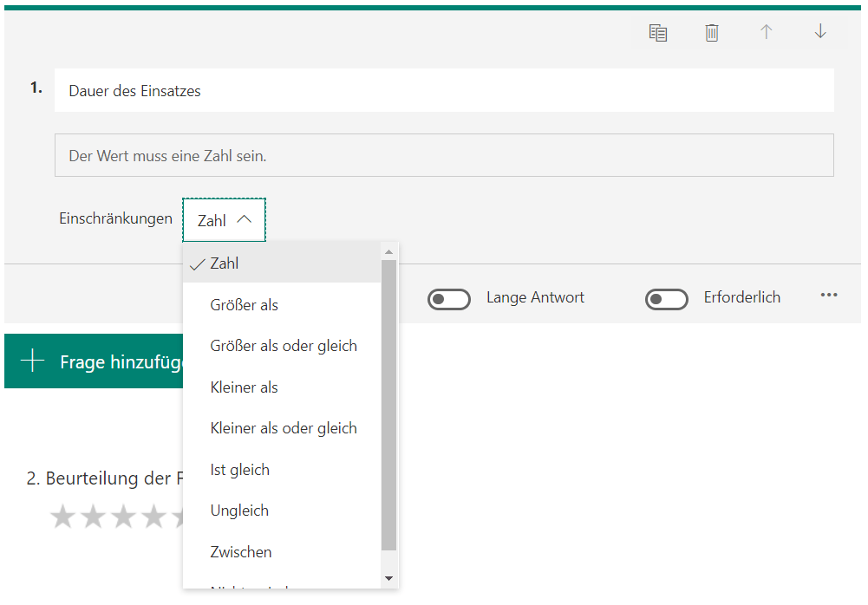
Task: Click the move question down arrow icon
Action: (x=820, y=32)
